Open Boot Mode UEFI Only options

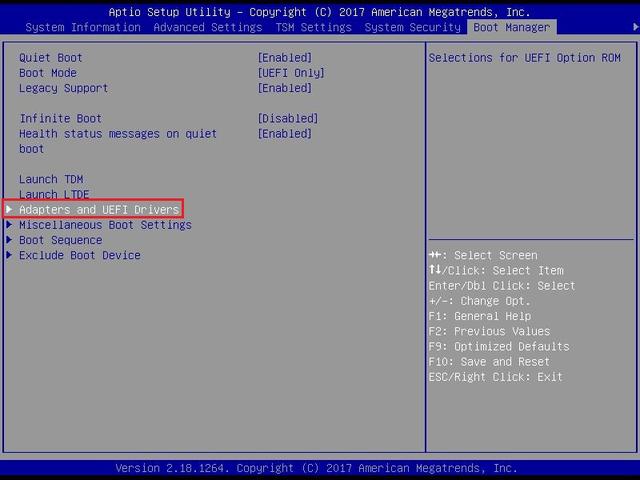(291, 73)
